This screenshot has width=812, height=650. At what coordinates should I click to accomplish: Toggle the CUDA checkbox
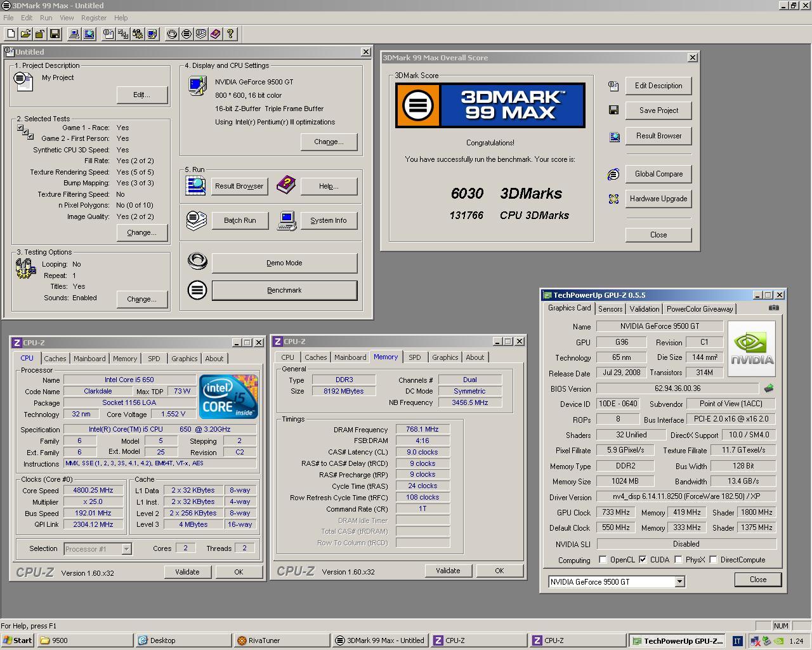[643, 559]
